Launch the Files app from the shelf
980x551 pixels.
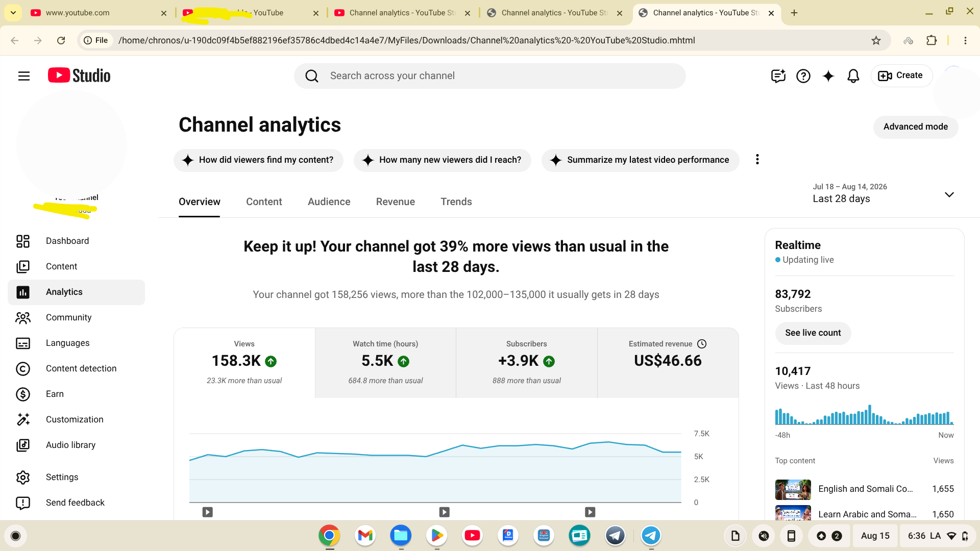(401, 536)
